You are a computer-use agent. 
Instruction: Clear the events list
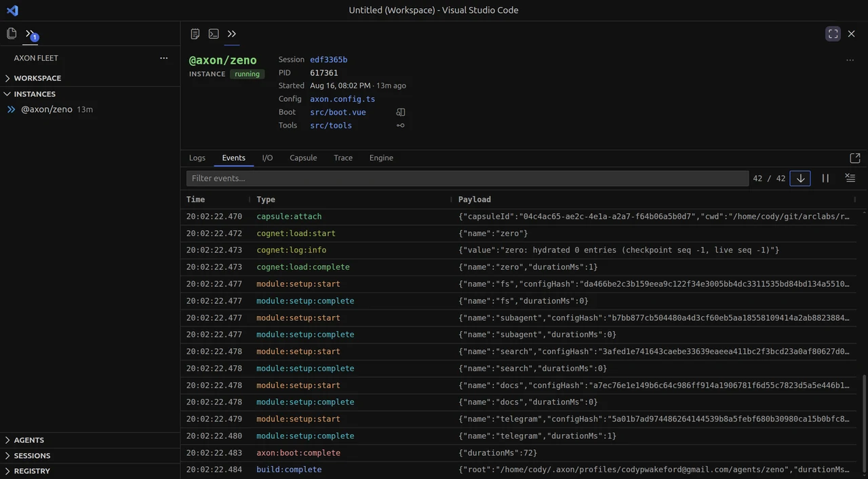point(850,178)
